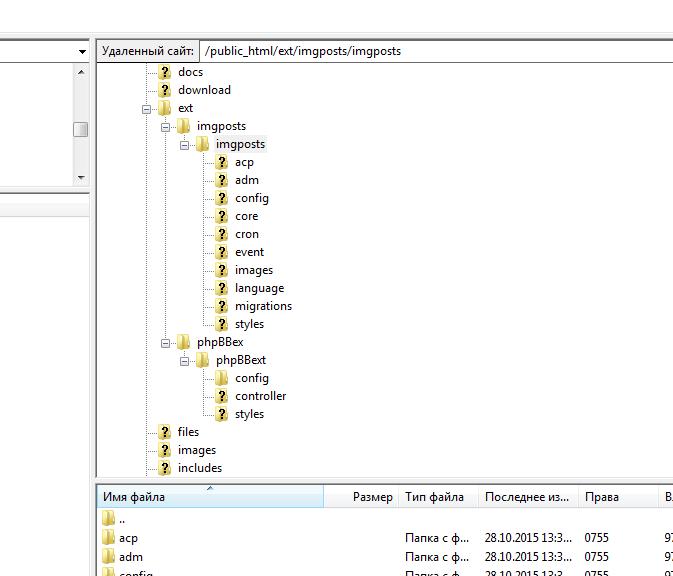Sort files by Имя файла column
The width and height of the screenshot is (673, 576).
click(210, 497)
